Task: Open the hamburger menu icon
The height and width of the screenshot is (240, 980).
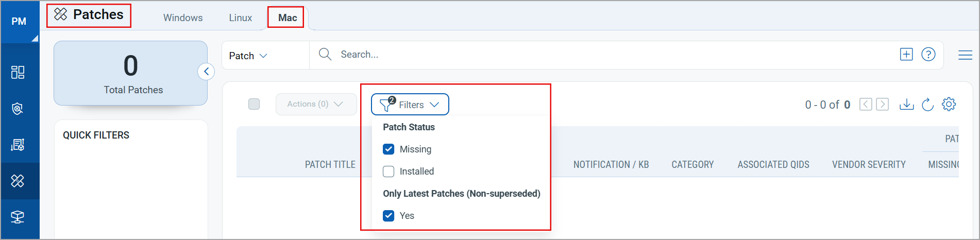Action: coord(965,55)
